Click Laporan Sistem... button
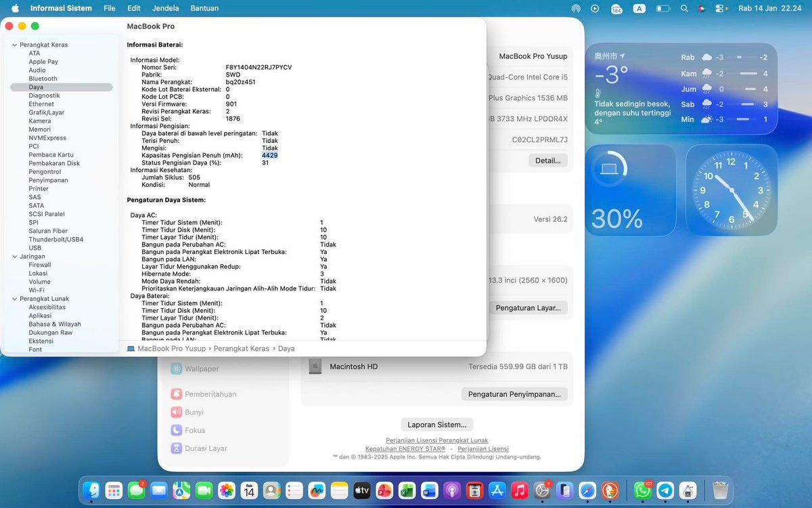 [437, 425]
